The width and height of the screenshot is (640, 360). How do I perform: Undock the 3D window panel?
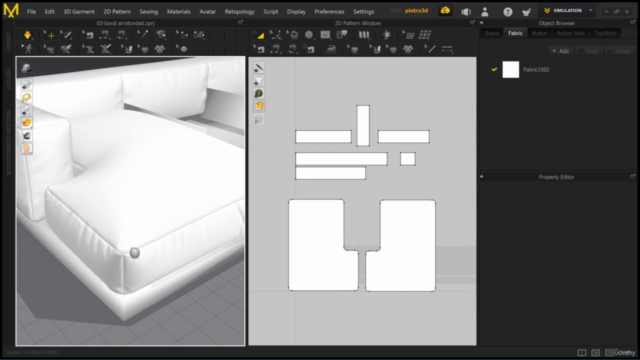240,22
